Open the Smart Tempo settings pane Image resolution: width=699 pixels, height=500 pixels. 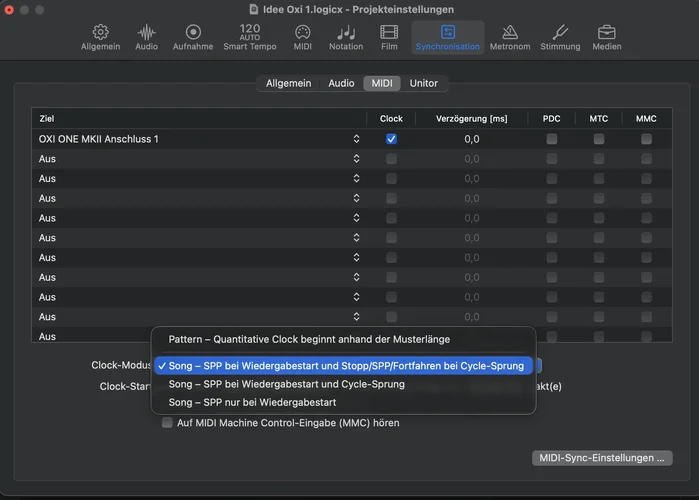pyautogui.click(x=250, y=37)
